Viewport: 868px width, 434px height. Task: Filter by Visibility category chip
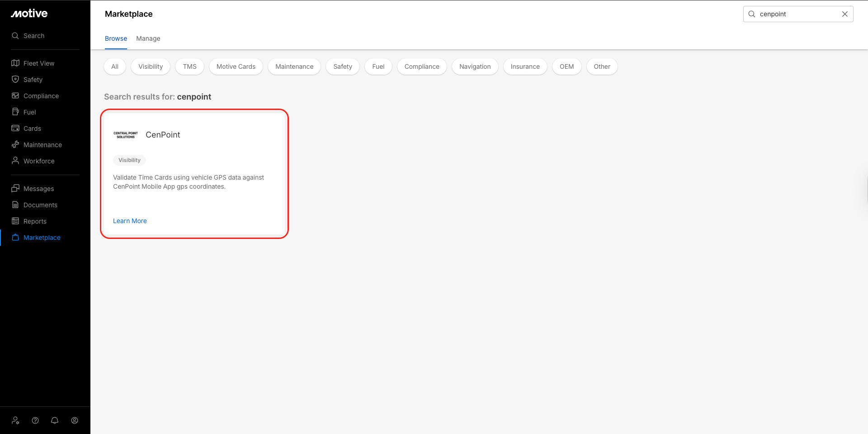[151, 67]
